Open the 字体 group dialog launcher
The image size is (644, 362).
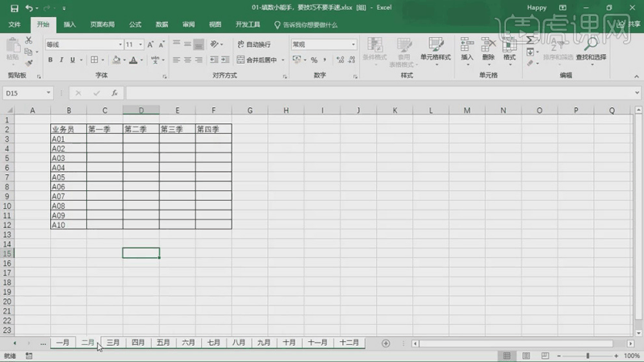[165, 77]
